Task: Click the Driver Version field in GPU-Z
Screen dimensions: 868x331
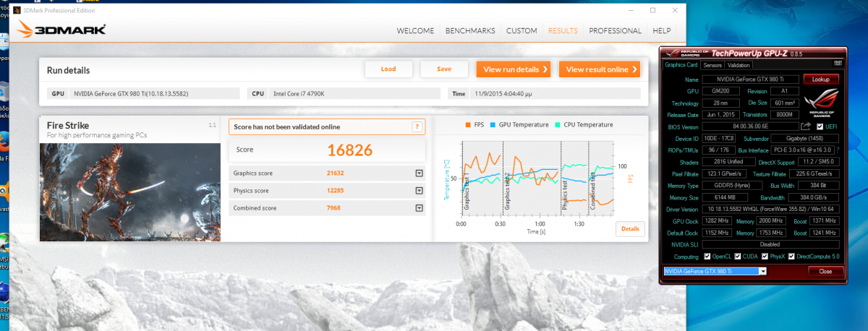Action: (772, 209)
